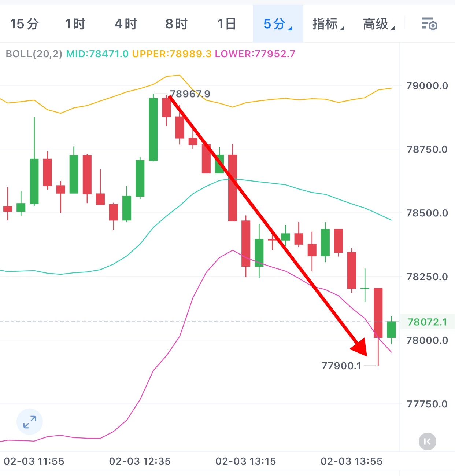
Task: Click the jump-to-latest candle button
Action: pos(427,442)
